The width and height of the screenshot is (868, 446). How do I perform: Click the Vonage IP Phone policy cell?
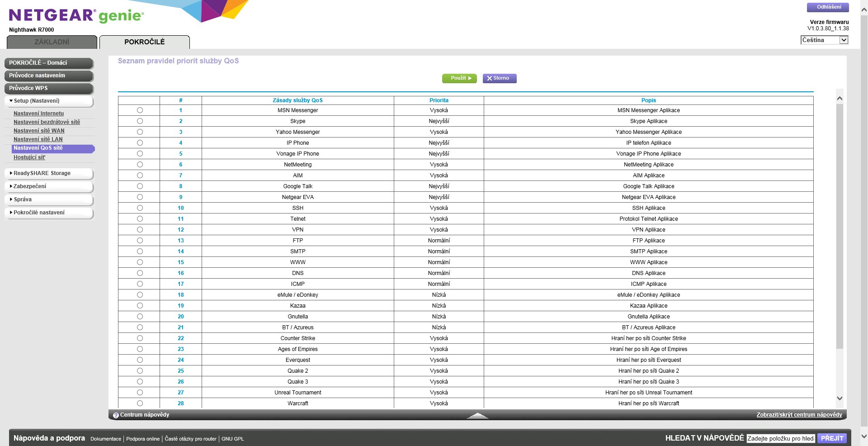tap(298, 154)
